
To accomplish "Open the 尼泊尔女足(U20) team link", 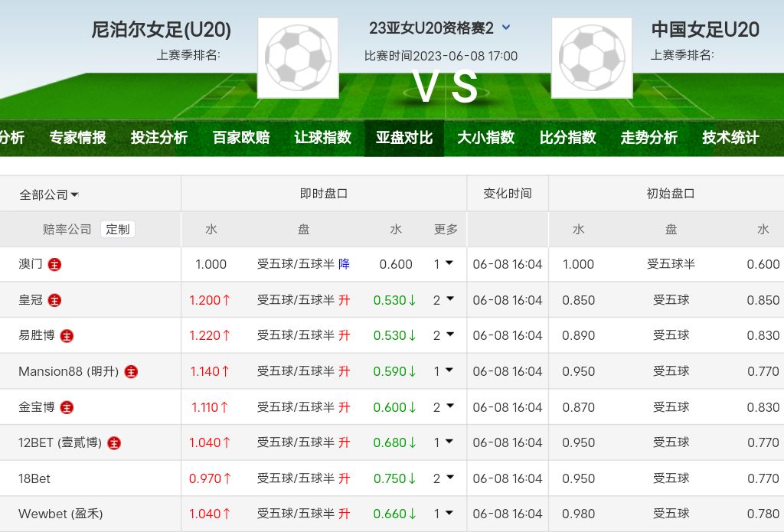I will (x=161, y=30).
